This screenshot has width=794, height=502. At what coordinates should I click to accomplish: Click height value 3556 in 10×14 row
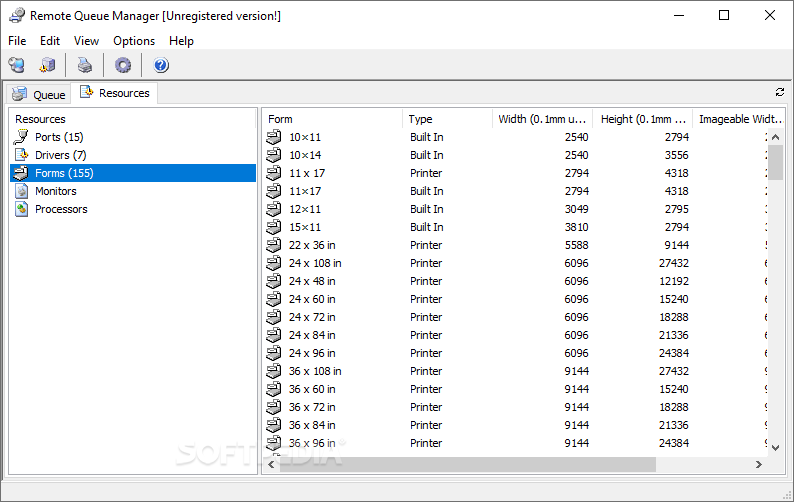tap(677, 155)
